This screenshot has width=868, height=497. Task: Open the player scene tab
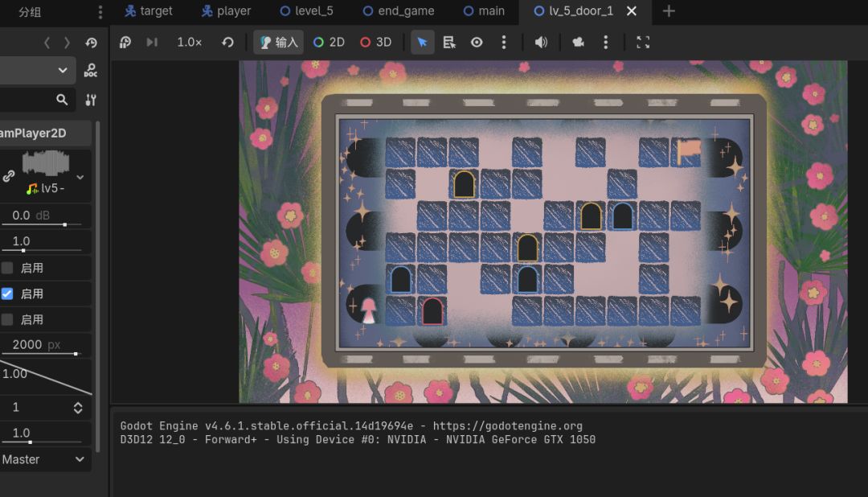click(x=226, y=11)
